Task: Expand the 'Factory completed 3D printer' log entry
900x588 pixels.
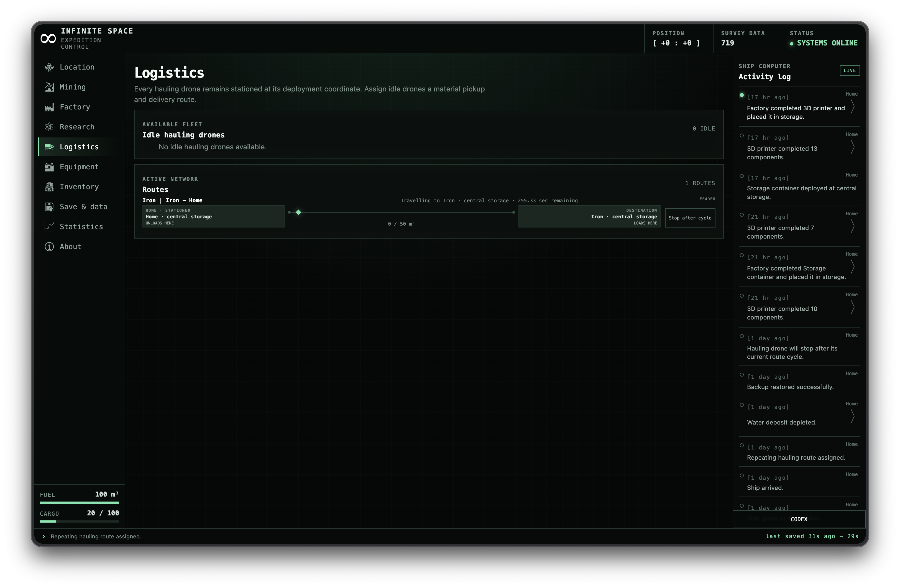Action: coord(852,107)
